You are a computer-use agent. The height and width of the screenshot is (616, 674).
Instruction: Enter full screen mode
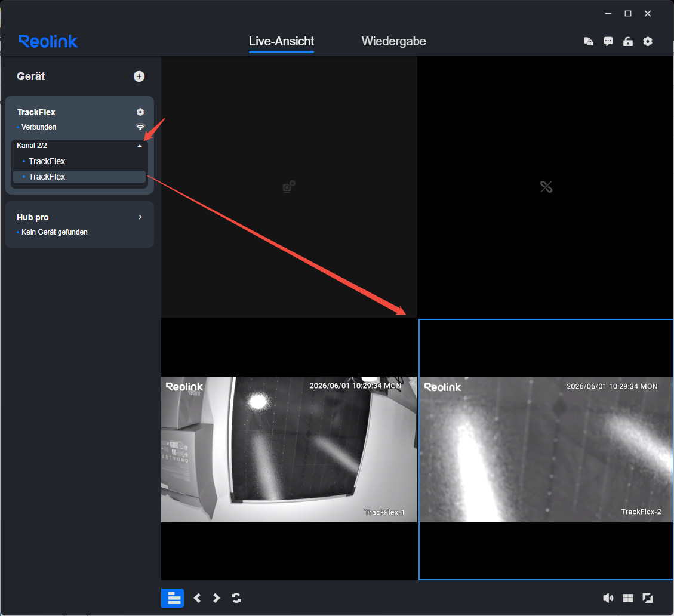click(648, 598)
